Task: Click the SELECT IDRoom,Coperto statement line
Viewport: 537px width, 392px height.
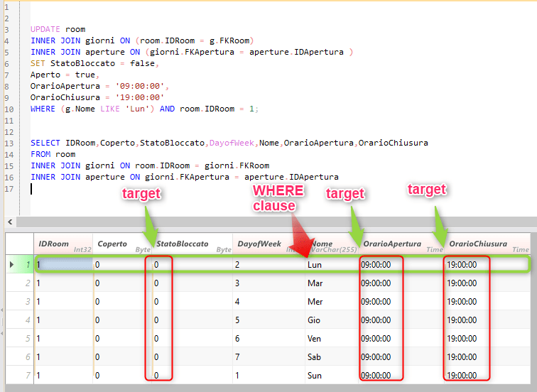Action: (229, 143)
